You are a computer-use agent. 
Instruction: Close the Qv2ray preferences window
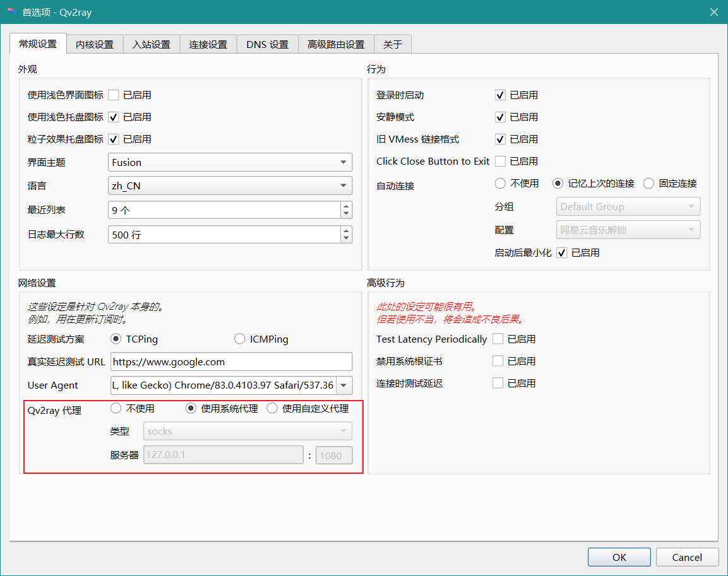(713, 12)
